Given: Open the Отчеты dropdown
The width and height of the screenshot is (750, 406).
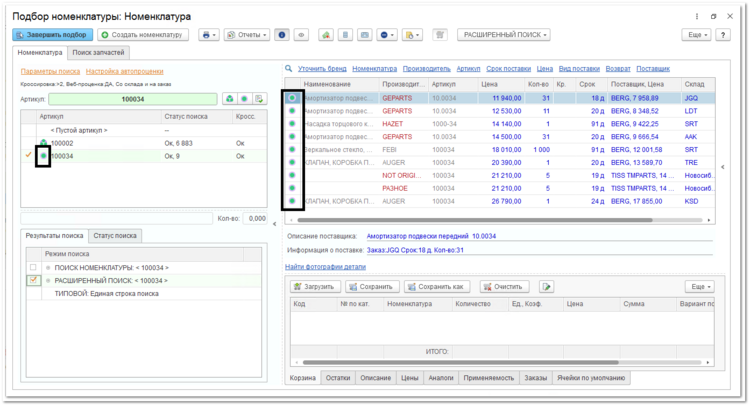Looking at the screenshot, I should (x=247, y=35).
